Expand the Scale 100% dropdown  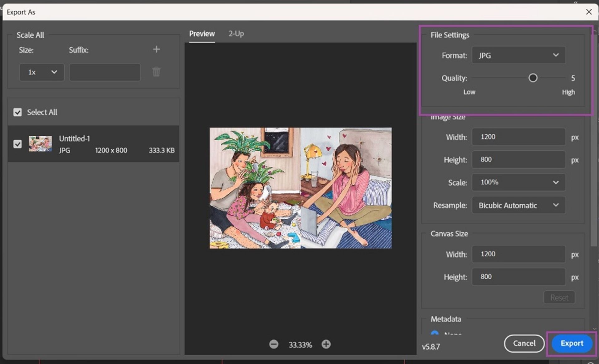click(518, 182)
